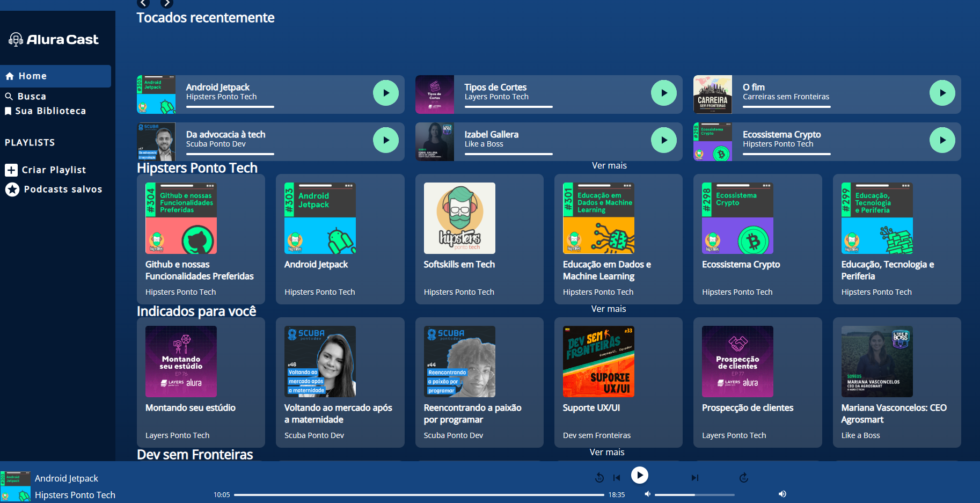Click the left arrow of Tocados recentemente carousel
This screenshot has width=980, height=503.
pos(143,3)
